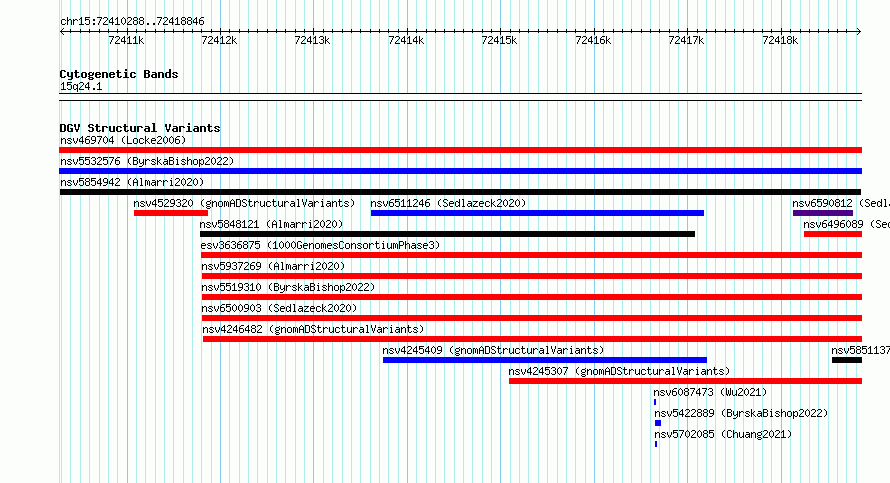Screen dimensions: 890x483
Task: Open the nsv6500903 (Sedlazeck2020) label
Action: [x=279, y=308]
